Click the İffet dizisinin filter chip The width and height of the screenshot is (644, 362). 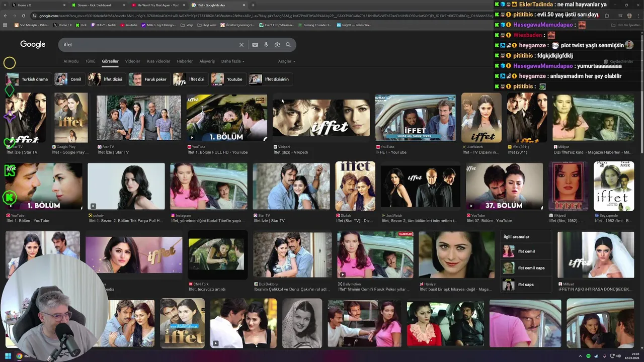pyautogui.click(x=270, y=79)
